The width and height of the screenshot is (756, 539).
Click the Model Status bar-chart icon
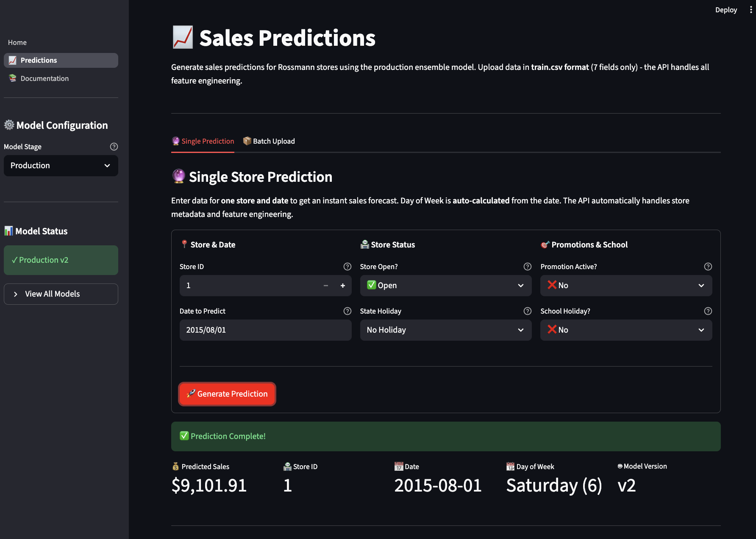(8, 231)
